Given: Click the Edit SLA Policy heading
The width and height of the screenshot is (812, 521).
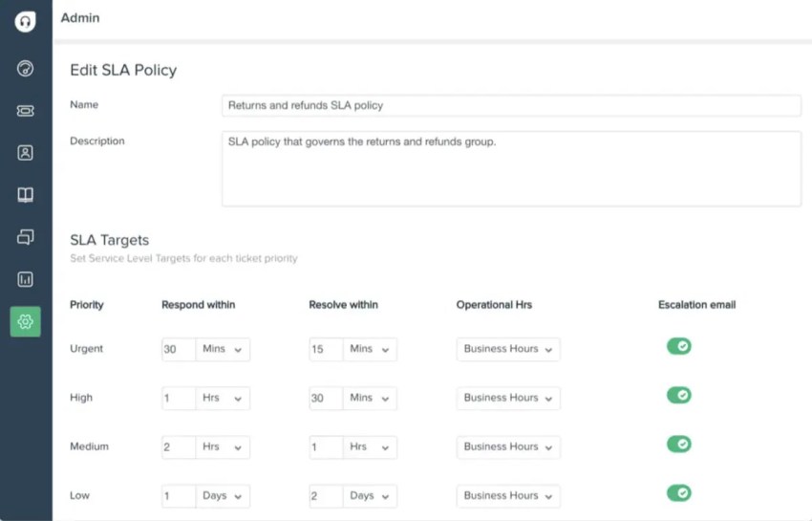Looking at the screenshot, I should pos(123,70).
